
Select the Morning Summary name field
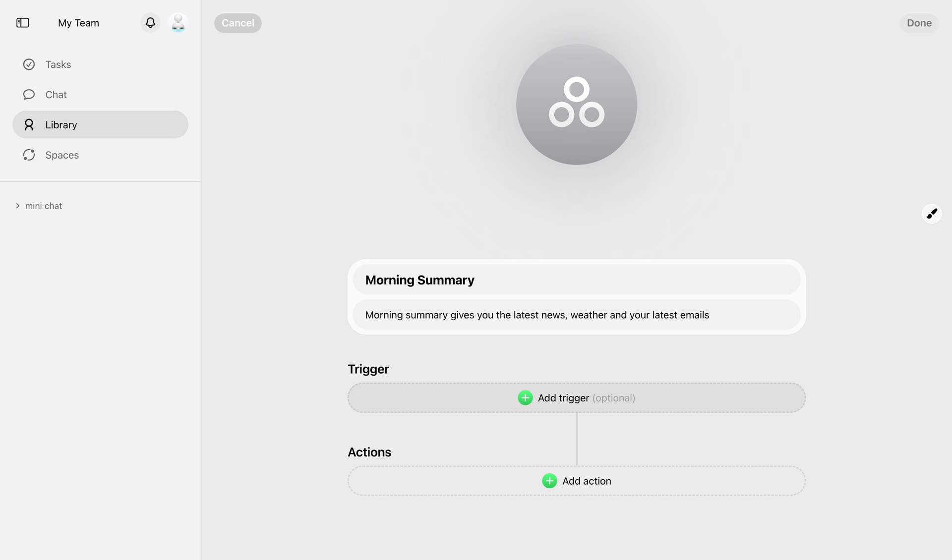(x=576, y=279)
